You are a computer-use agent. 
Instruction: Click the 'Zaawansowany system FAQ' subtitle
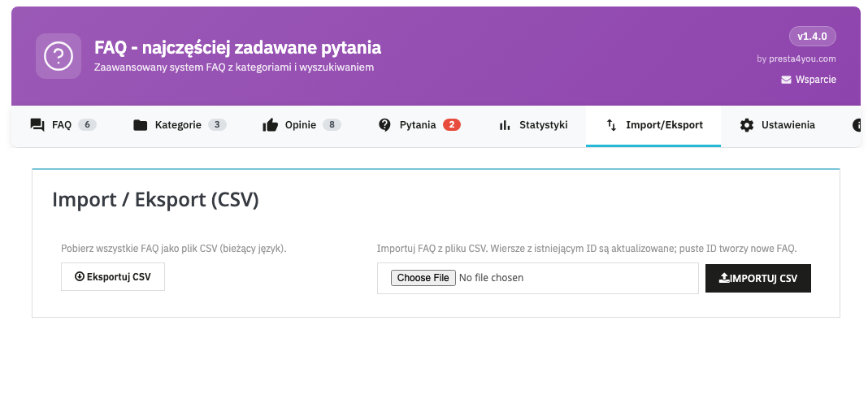tap(234, 67)
